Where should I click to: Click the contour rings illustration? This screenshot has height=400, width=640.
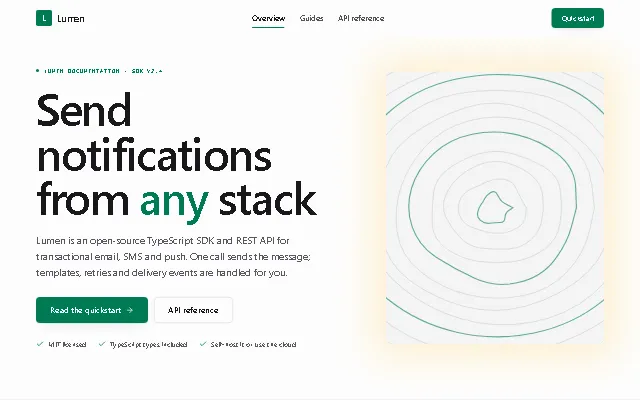click(x=495, y=208)
